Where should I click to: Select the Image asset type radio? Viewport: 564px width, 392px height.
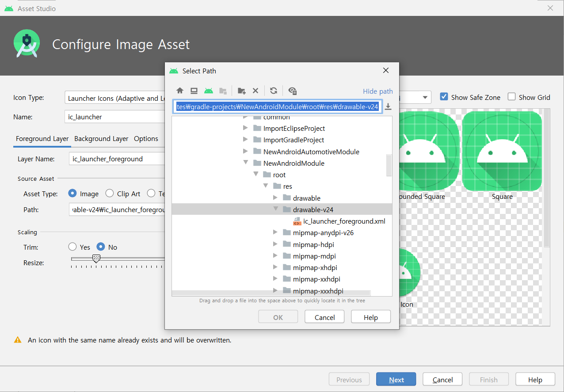[x=72, y=194]
